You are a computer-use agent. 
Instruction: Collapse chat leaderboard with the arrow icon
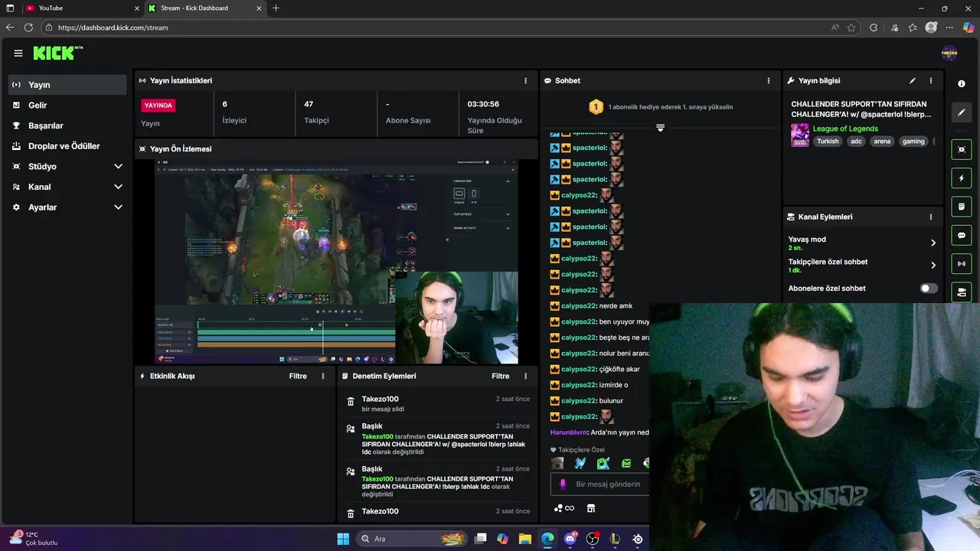(660, 128)
